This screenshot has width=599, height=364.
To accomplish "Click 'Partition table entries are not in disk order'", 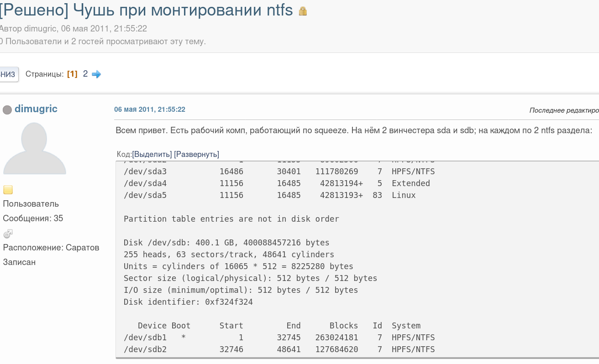I will [x=231, y=219].
